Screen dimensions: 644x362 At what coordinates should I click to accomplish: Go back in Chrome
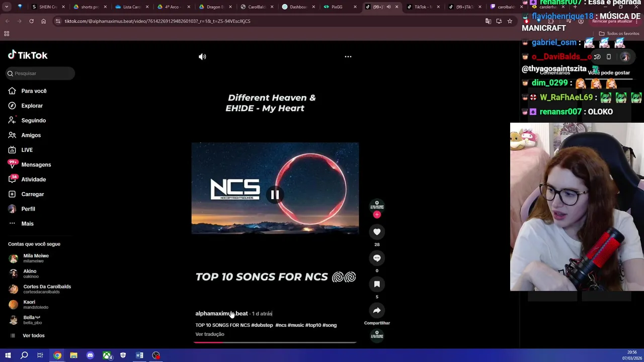8,21
